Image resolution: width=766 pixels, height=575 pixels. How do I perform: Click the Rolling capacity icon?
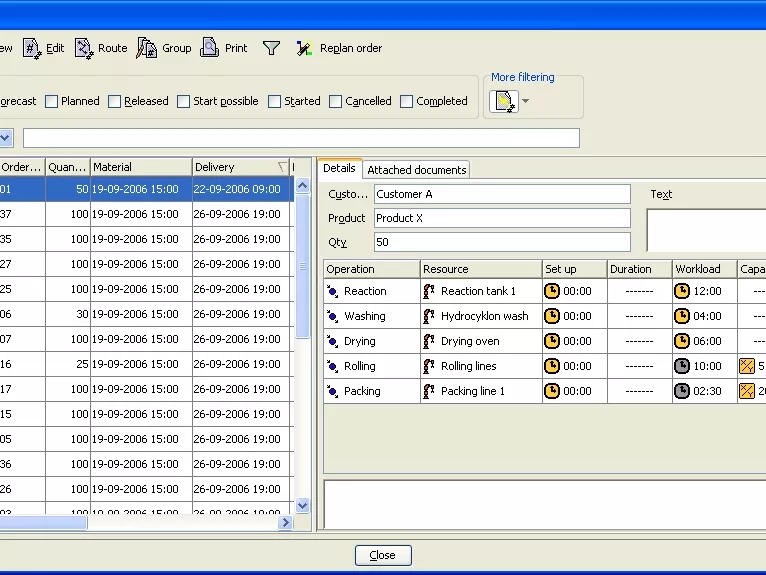pyautogui.click(x=747, y=366)
